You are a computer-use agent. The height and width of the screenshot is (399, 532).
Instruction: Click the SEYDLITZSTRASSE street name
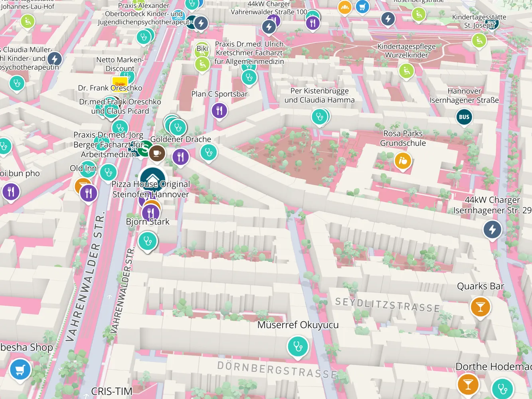click(388, 305)
